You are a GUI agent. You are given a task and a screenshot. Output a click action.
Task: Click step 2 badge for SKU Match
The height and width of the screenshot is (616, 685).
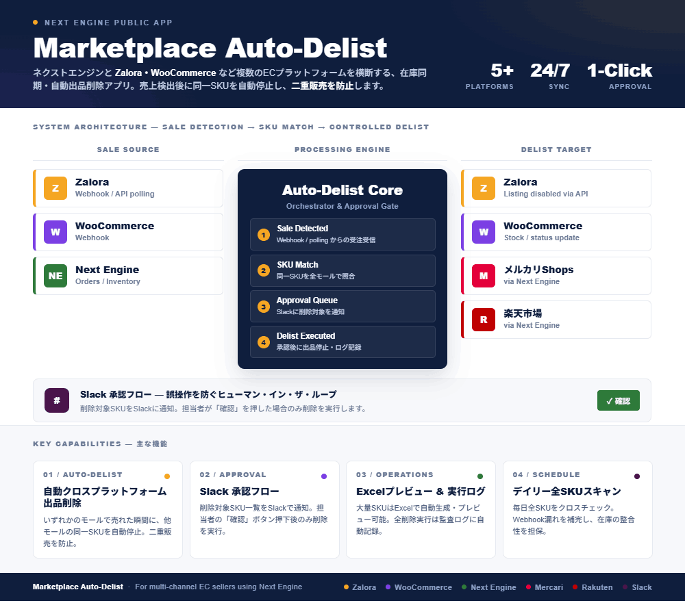pos(264,270)
